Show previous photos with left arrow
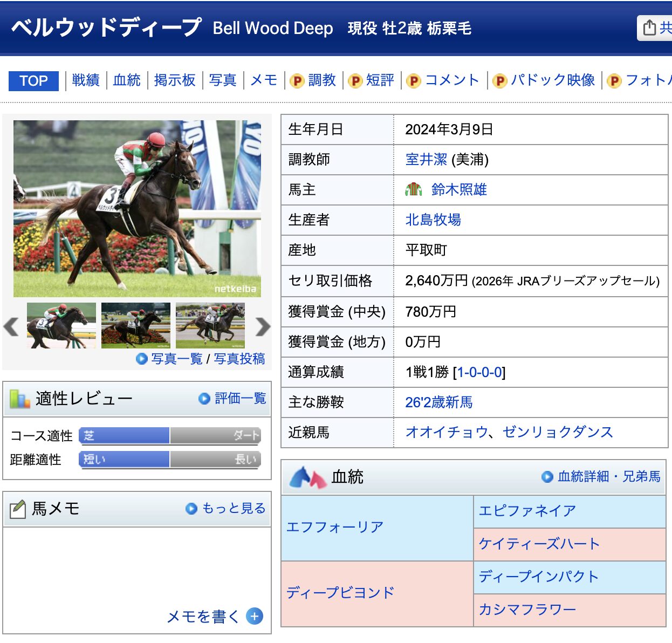 click(11, 326)
